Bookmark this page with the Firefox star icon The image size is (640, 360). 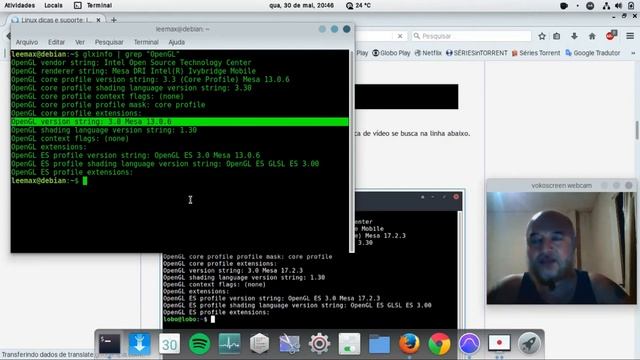coord(542,36)
